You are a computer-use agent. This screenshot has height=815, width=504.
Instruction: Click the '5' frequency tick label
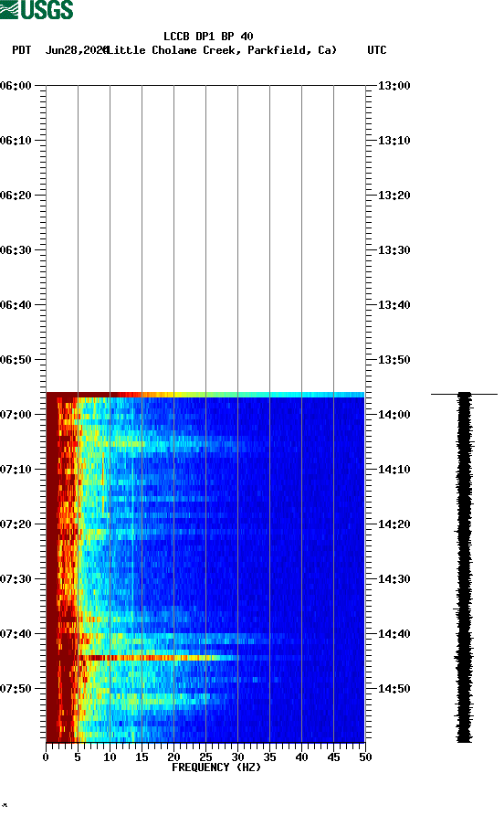[x=78, y=757]
